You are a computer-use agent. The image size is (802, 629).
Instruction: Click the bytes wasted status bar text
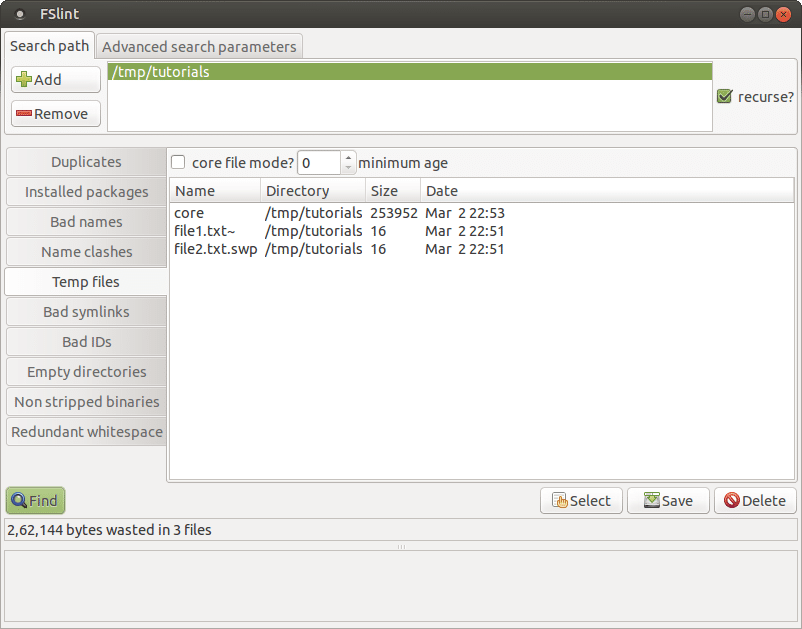(109, 530)
